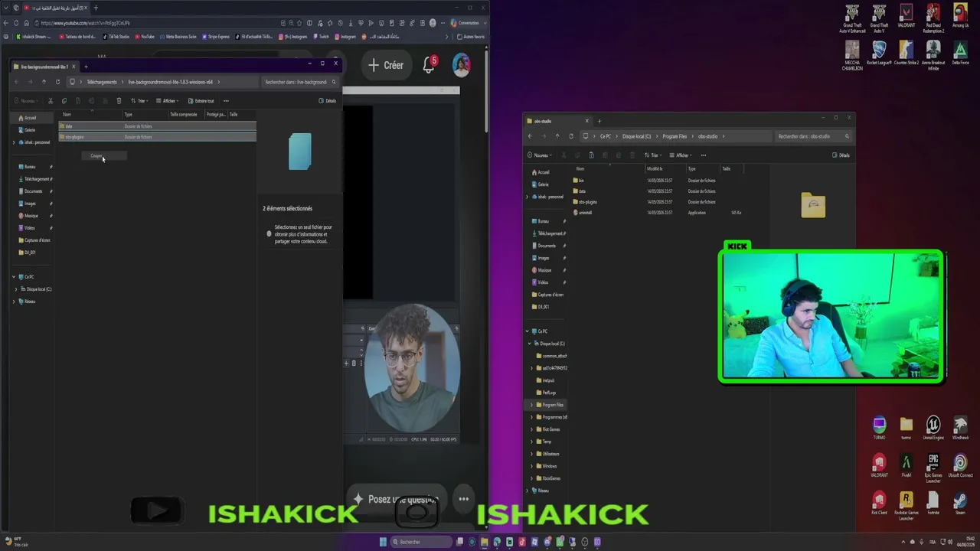
Task: Expand Ce PC in the live-backgroundremoval sidebar
Action: [14, 277]
